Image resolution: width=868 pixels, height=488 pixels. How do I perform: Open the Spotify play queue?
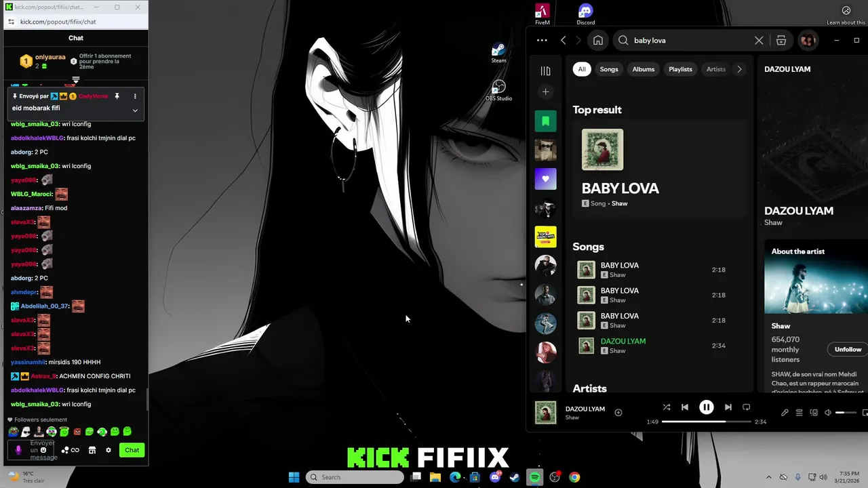tap(799, 413)
